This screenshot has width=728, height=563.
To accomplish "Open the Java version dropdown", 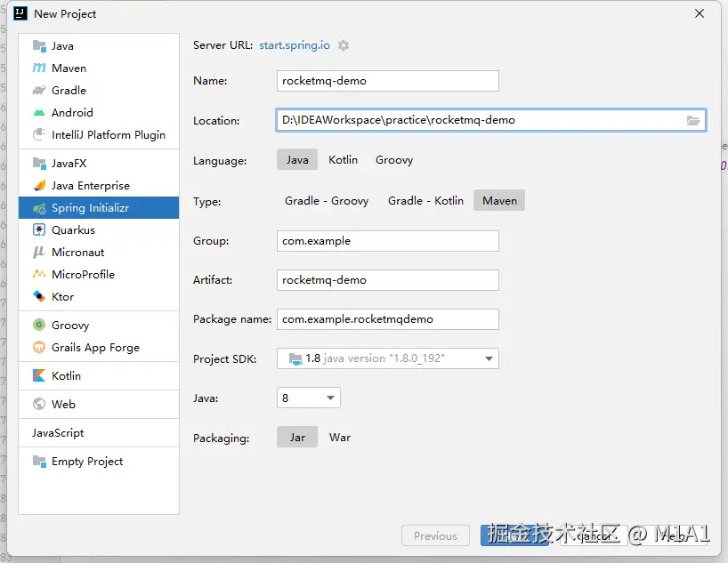I will click(308, 398).
